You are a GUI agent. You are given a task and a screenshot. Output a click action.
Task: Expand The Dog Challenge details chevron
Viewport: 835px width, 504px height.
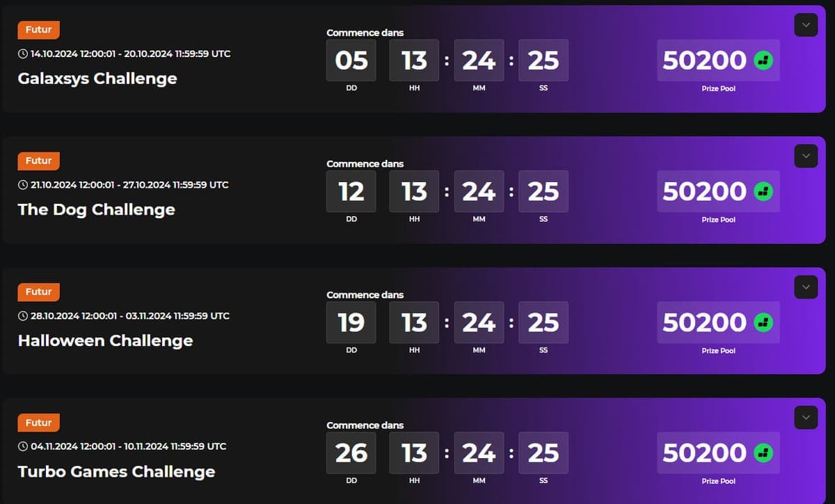tap(806, 156)
